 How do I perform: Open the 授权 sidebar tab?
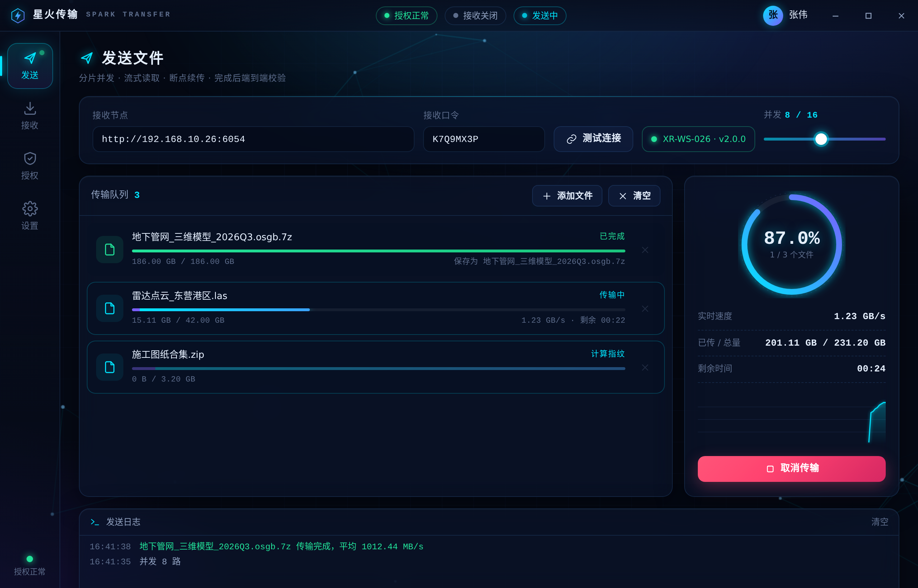[30, 166]
